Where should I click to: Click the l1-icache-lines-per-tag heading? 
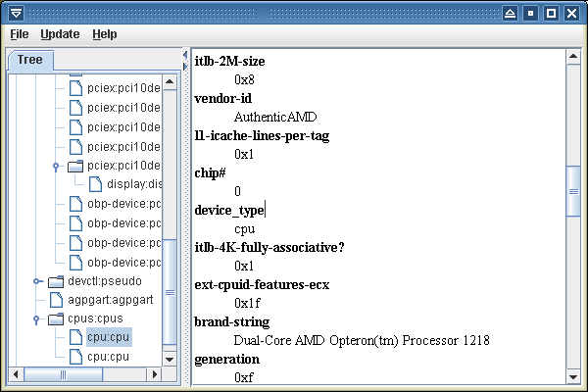262,136
